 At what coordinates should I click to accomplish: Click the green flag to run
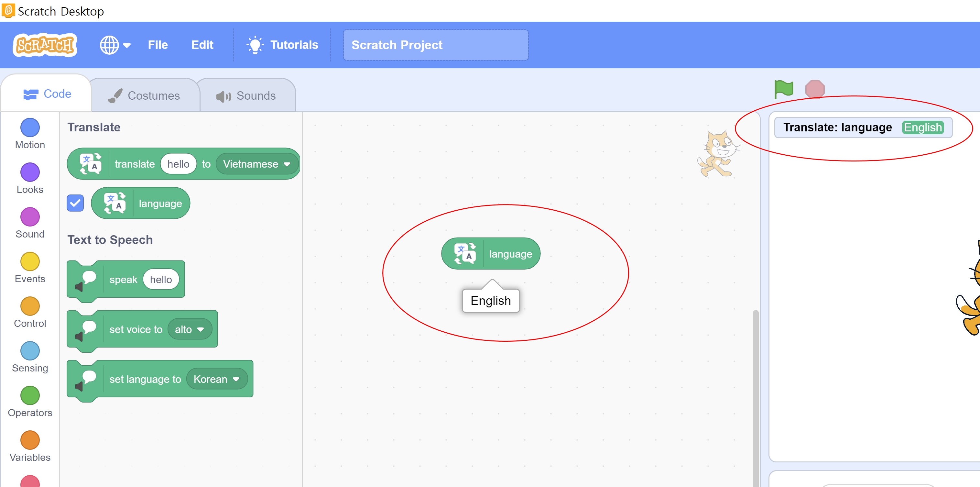tap(784, 89)
